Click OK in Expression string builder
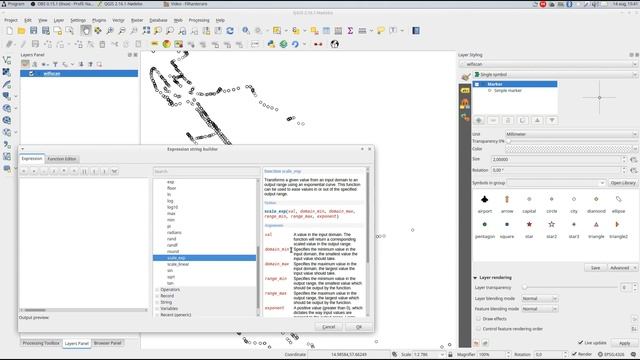The height and width of the screenshot is (360, 640). (x=359, y=327)
